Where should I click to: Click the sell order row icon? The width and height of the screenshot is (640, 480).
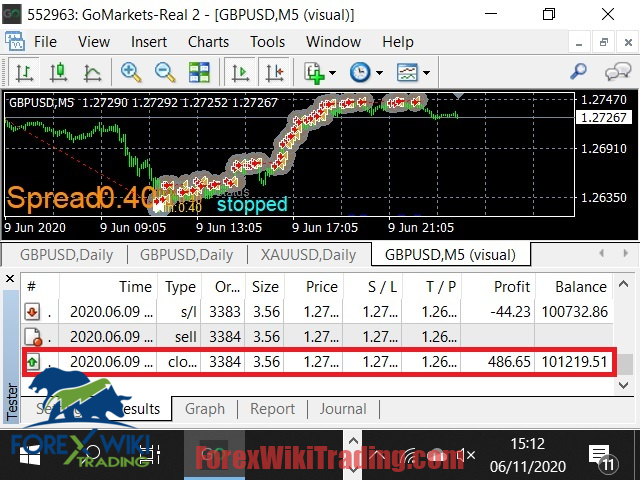pos(33,337)
